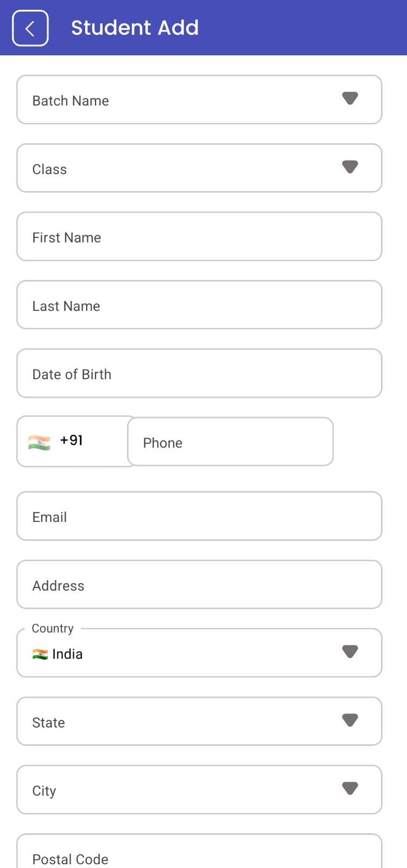Image resolution: width=407 pixels, height=868 pixels.
Task: Open the City dropdown arrow
Action: click(350, 789)
